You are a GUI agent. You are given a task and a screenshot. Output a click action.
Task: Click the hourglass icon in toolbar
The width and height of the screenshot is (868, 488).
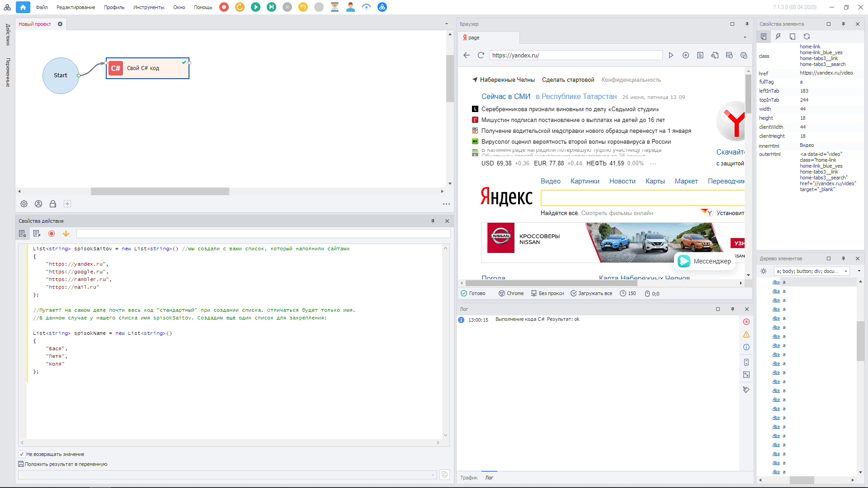tap(335, 7)
